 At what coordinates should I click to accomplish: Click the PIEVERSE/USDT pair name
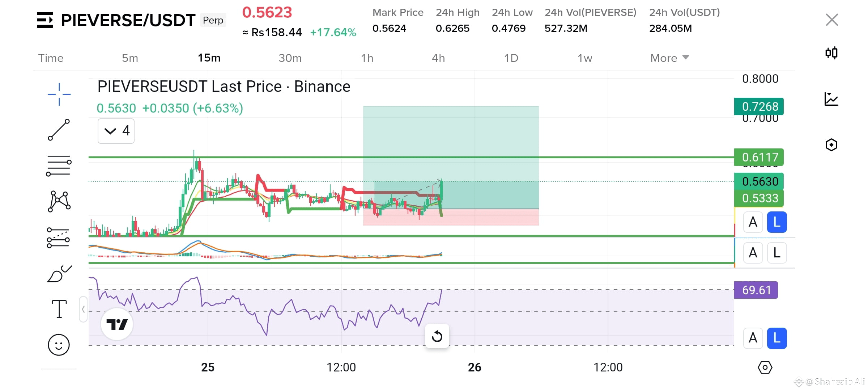(x=128, y=20)
